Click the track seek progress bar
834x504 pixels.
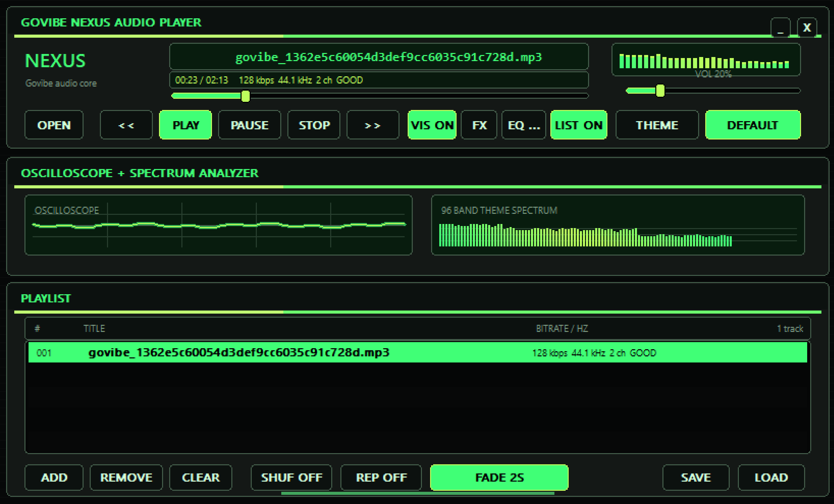coord(380,96)
